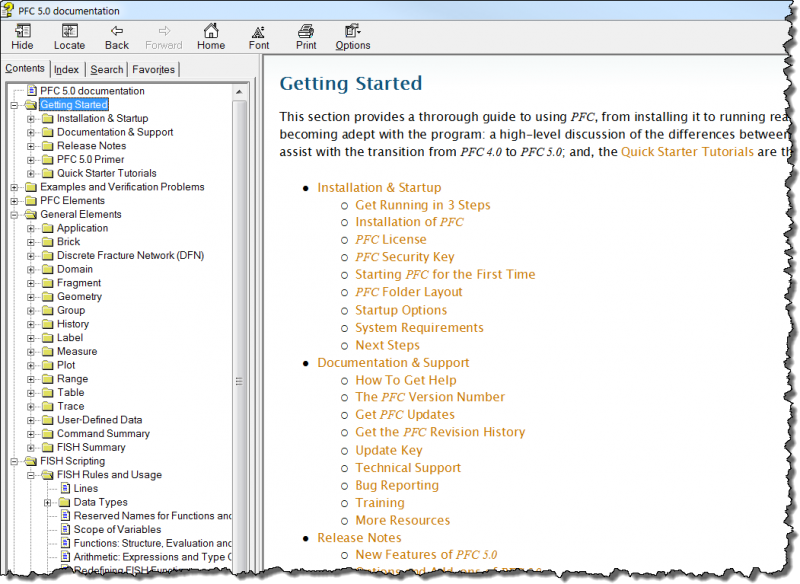Select the Measure tree item
This screenshot has width=800, height=584.
tap(77, 352)
